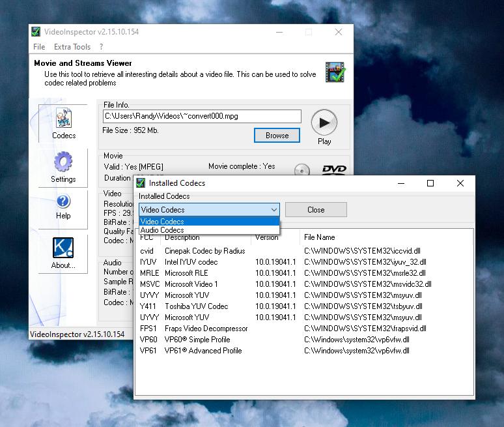Screen dimensions: 504x427
Task: Open the Settings gear icon
Action: [63, 162]
